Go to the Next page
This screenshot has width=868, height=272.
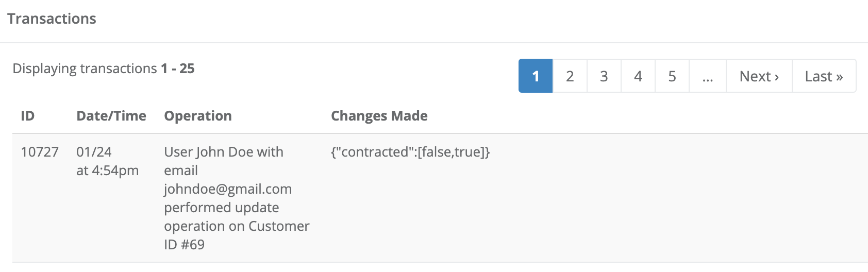click(x=759, y=76)
